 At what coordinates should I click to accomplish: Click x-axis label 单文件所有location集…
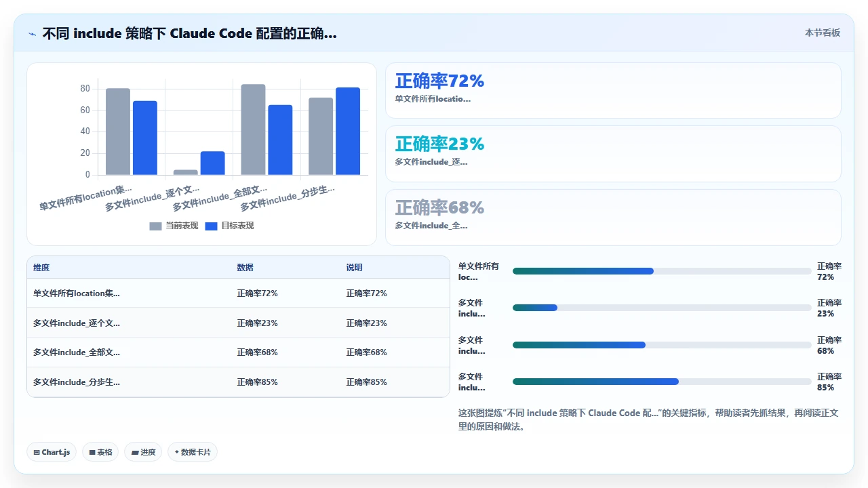[x=86, y=197]
